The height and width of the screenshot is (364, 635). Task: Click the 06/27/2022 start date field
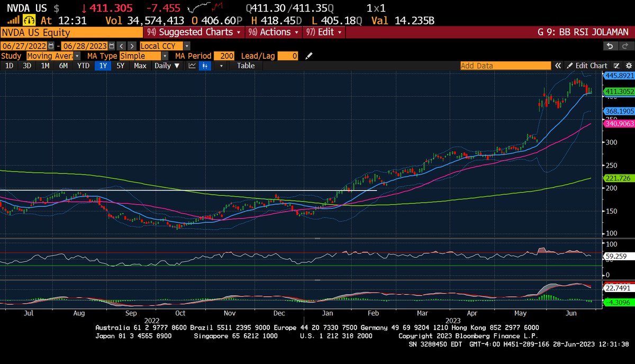click(24, 46)
